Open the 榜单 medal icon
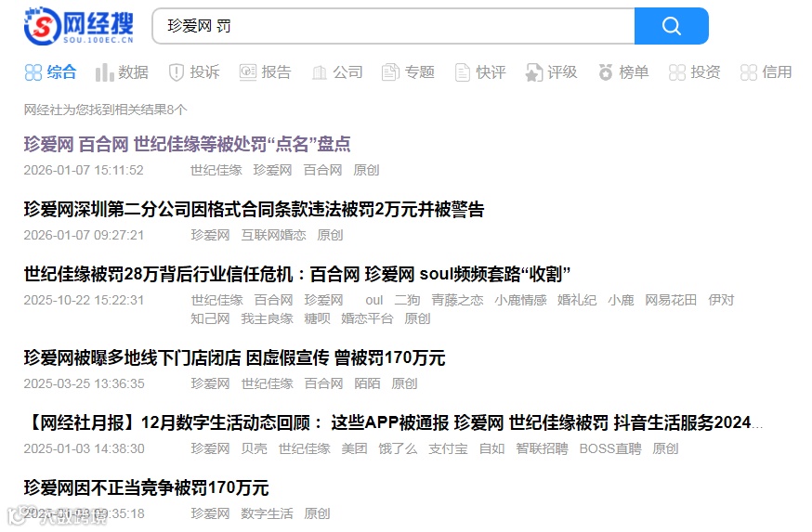The width and height of the screenshot is (812, 532). point(606,72)
